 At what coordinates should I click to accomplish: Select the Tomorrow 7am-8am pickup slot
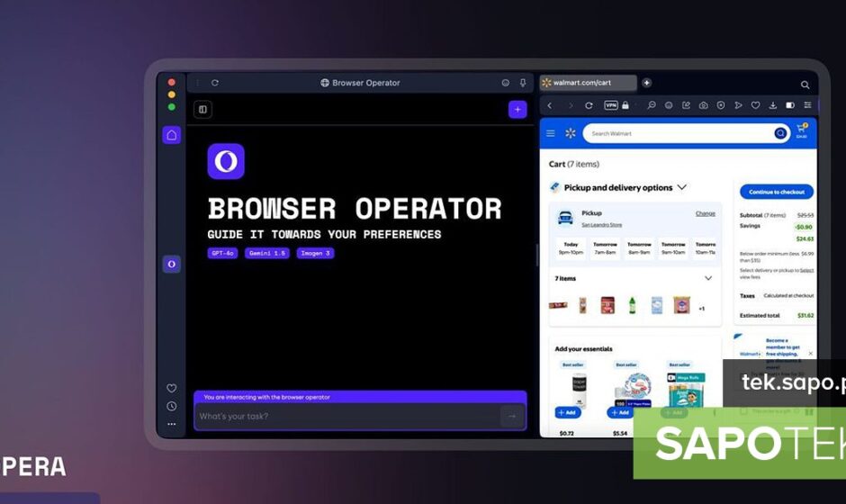click(x=605, y=248)
